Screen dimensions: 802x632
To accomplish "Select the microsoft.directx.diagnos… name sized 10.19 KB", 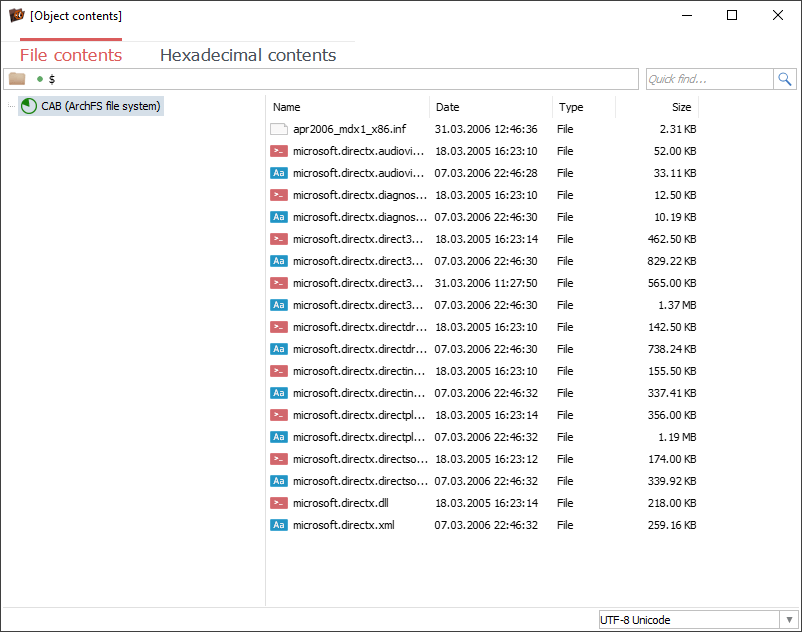I will (x=360, y=217).
